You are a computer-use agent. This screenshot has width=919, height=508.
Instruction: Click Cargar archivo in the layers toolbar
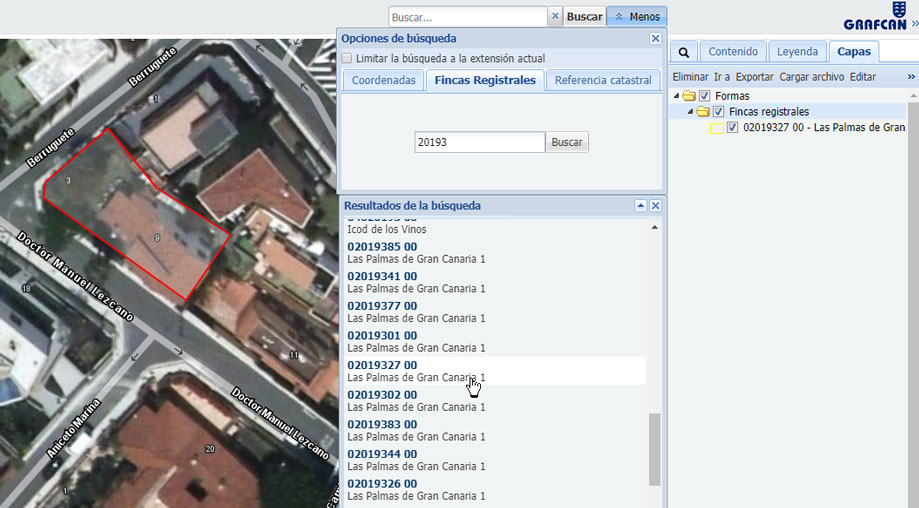(812, 77)
